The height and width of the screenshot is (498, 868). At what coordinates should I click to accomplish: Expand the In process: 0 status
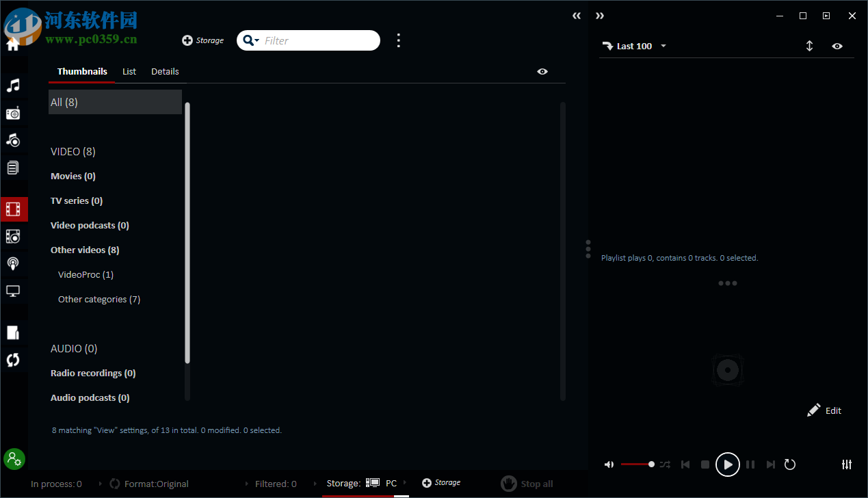[x=56, y=484]
